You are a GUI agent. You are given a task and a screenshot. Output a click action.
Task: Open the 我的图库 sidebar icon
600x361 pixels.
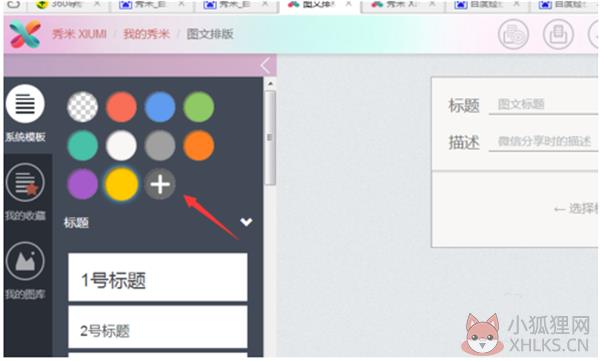25,261
